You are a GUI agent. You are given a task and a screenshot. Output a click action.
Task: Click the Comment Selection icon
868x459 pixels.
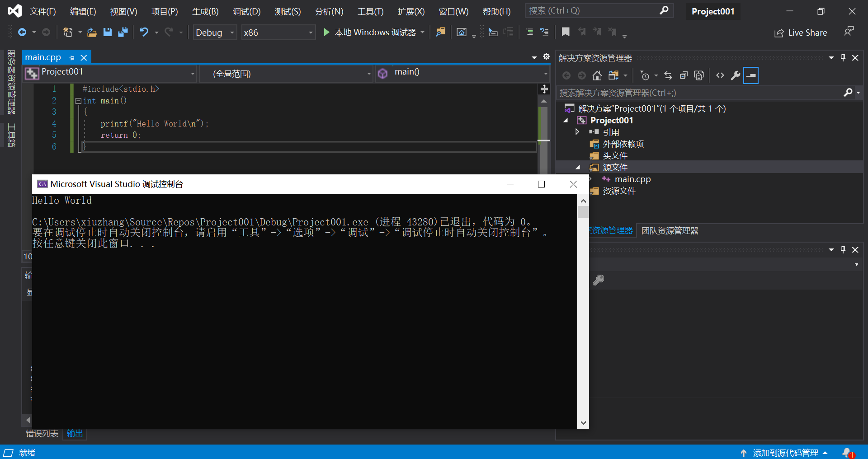(x=529, y=32)
